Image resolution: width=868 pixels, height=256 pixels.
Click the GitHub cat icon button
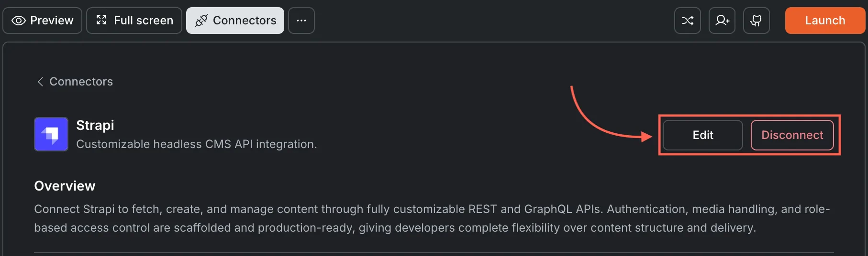point(757,21)
